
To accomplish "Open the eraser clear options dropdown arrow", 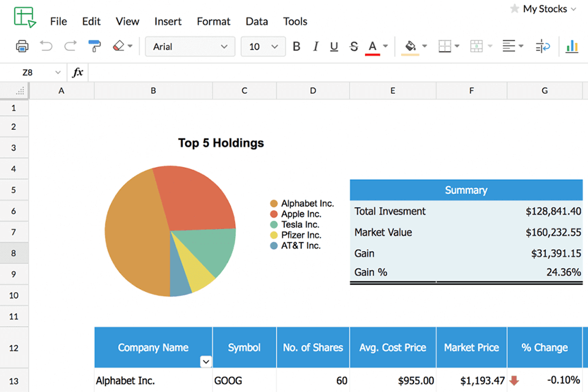I will click(130, 46).
